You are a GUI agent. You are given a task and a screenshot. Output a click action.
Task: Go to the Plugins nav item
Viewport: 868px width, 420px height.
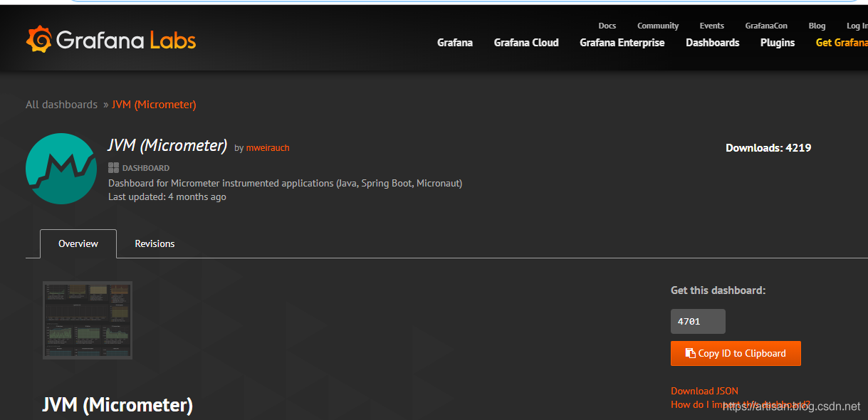[778, 43]
